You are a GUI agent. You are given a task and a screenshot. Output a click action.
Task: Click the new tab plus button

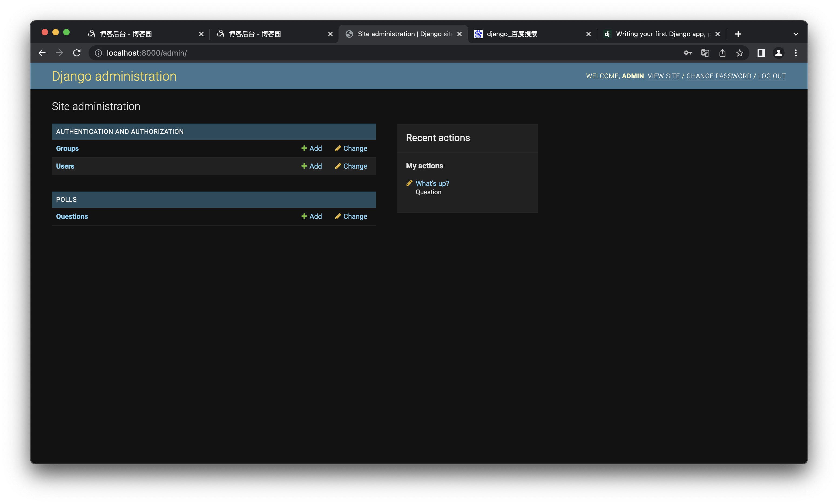tap(738, 34)
